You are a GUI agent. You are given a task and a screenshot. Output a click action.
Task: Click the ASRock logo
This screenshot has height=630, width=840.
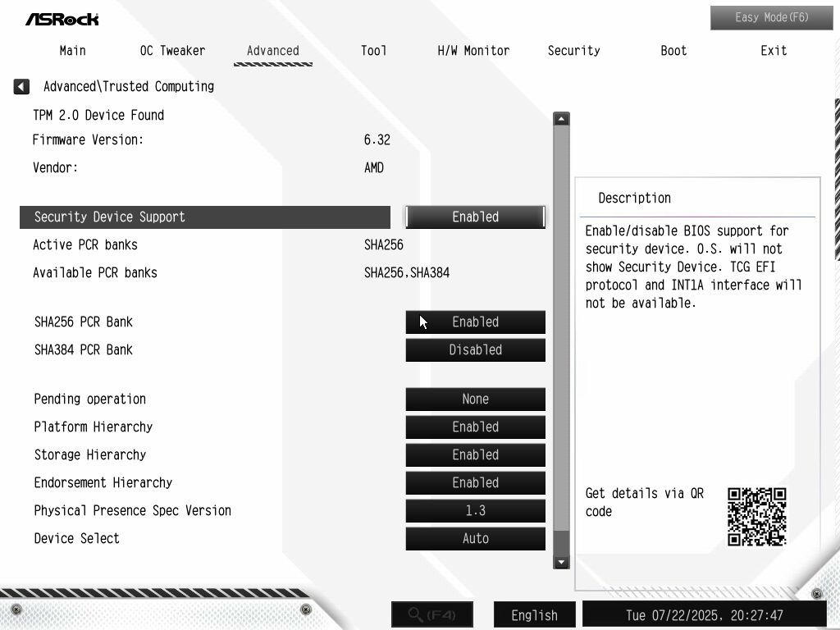[x=62, y=20]
